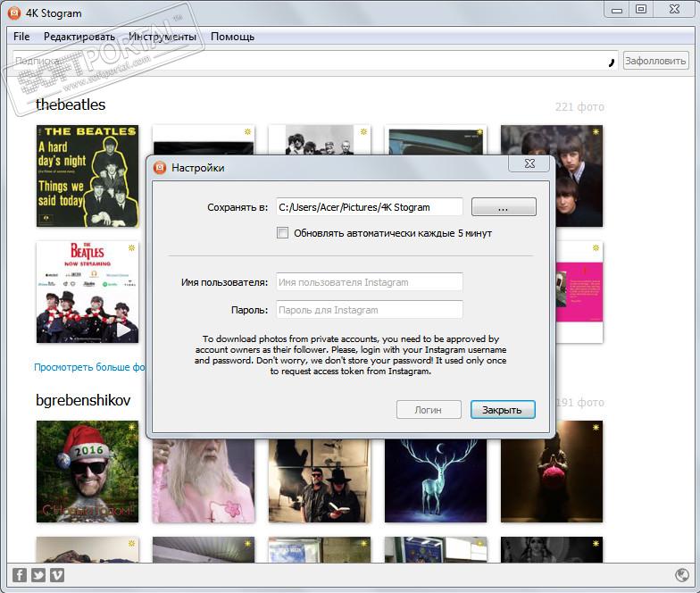Click the globe icon in status bar
Viewport: 700px width, 593px height.
682,575
